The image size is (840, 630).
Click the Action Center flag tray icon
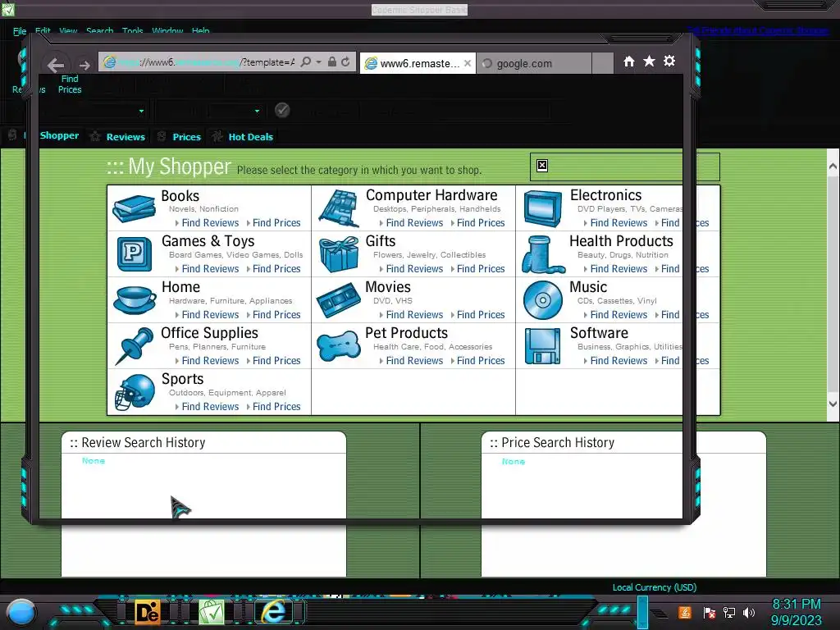[710, 612]
